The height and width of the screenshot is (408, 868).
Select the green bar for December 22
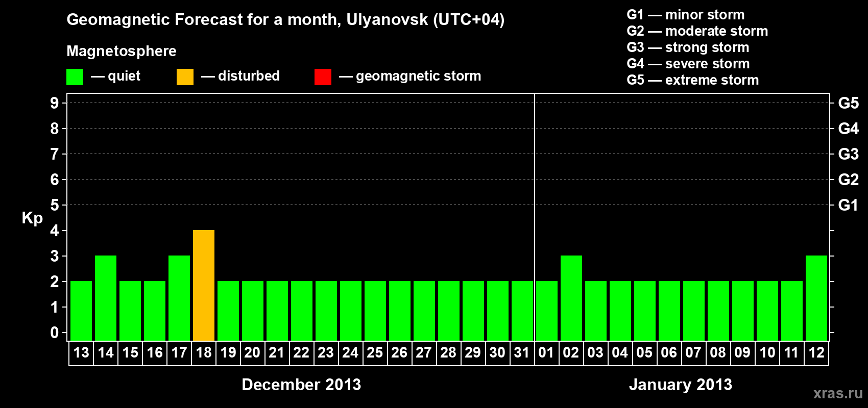(x=302, y=311)
